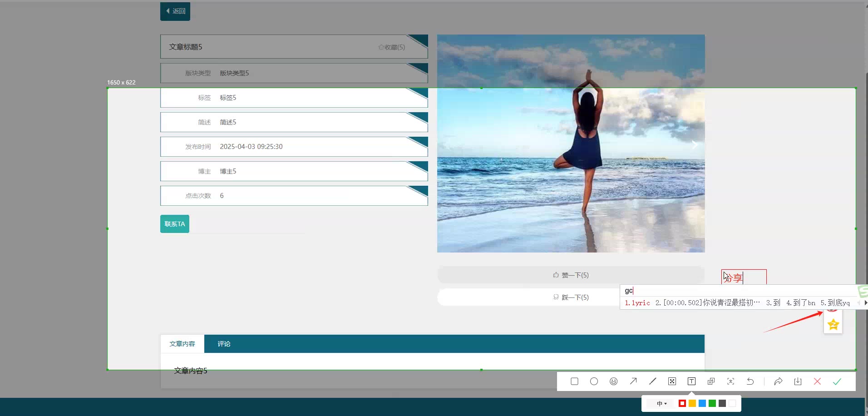Screen dimensions: 868x416
Task: Select the ellipse annotation tool
Action: coord(594,381)
